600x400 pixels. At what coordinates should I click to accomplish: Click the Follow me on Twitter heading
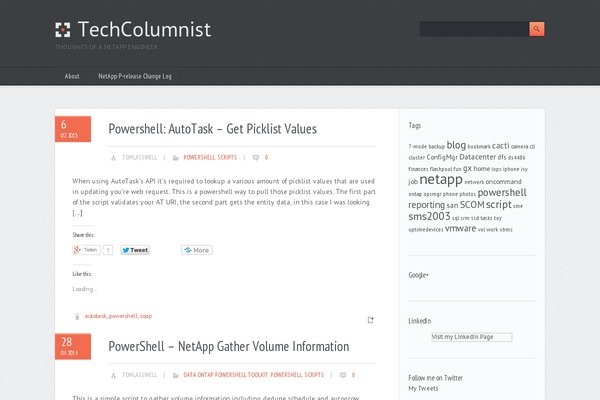435,378
